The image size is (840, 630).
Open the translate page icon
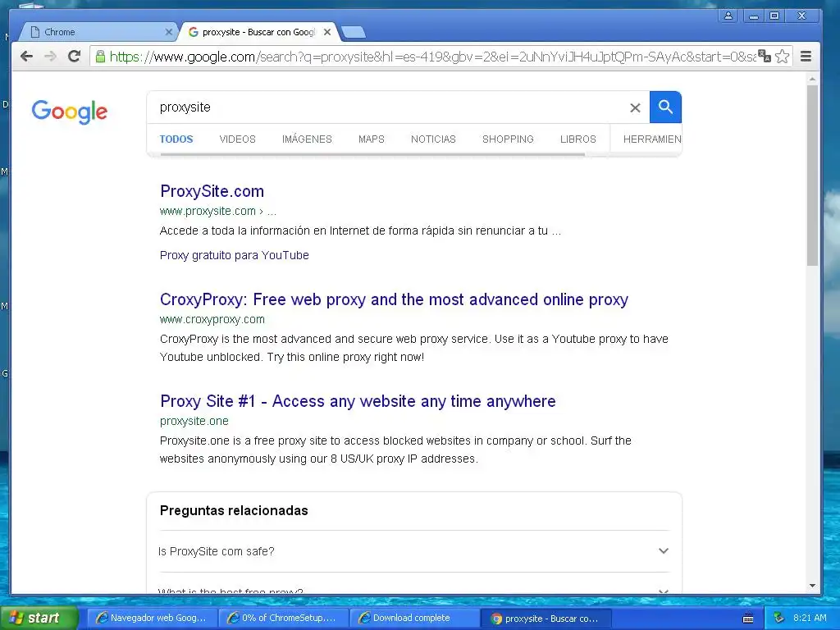pos(765,57)
